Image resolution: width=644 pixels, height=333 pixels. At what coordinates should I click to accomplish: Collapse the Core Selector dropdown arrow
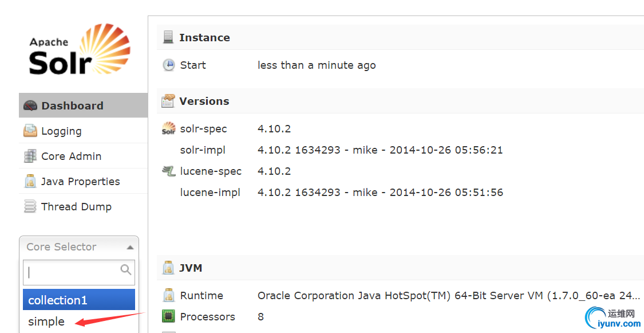pos(130,248)
